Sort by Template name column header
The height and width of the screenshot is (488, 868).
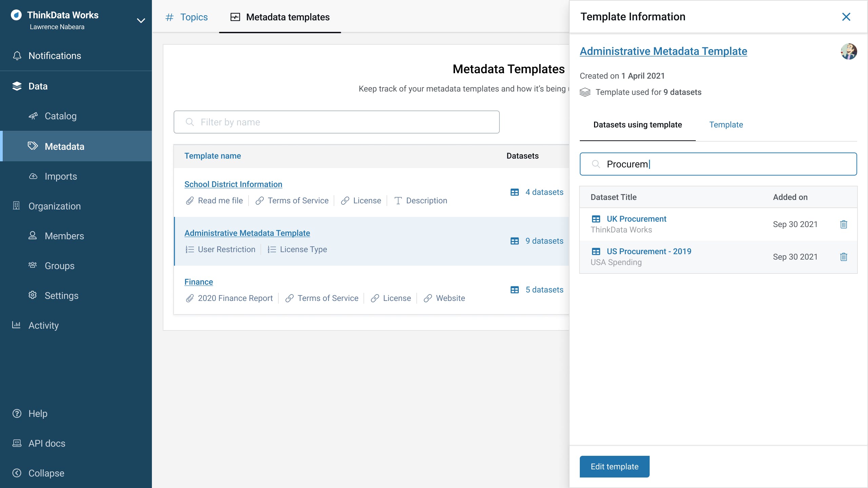coord(213,156)
